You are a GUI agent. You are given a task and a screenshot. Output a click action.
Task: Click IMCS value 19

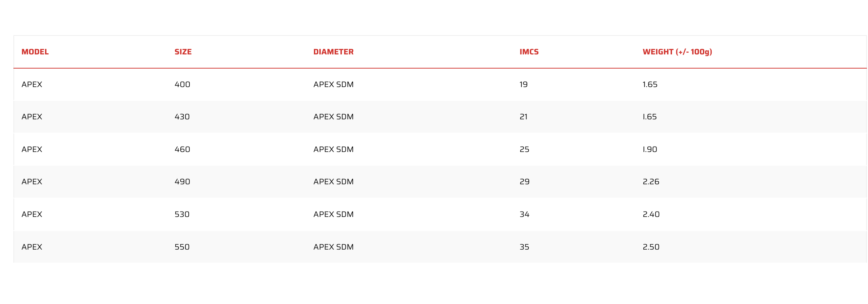(x=524, y=85)
